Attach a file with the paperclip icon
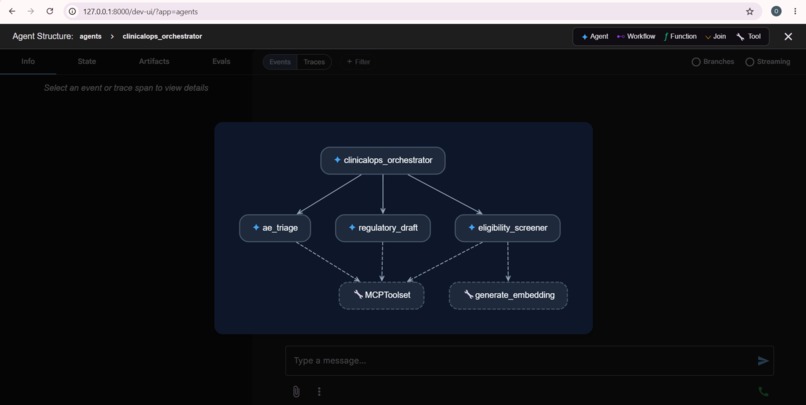The height and width of the screenshot is (405, 806). [x=296, y=392]
